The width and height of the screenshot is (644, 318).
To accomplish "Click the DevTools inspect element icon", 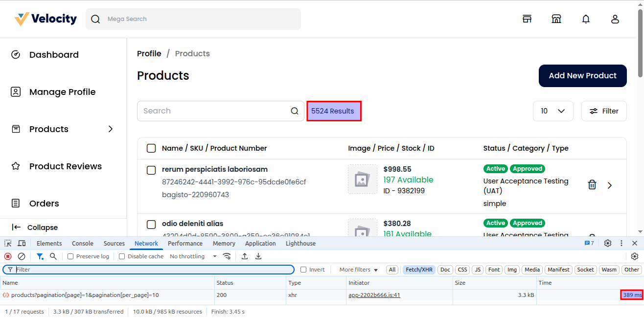I will pyautogui.click(x=8, y=243).
